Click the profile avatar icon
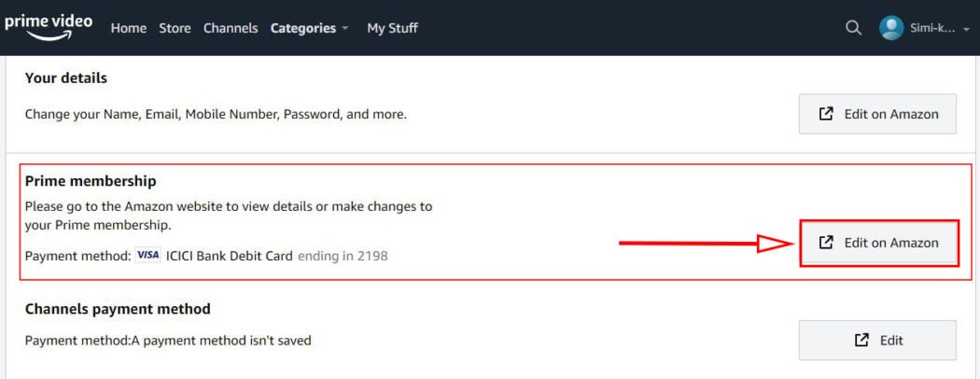The height and width of the screenshot is (379, 980). coord(891,28)
